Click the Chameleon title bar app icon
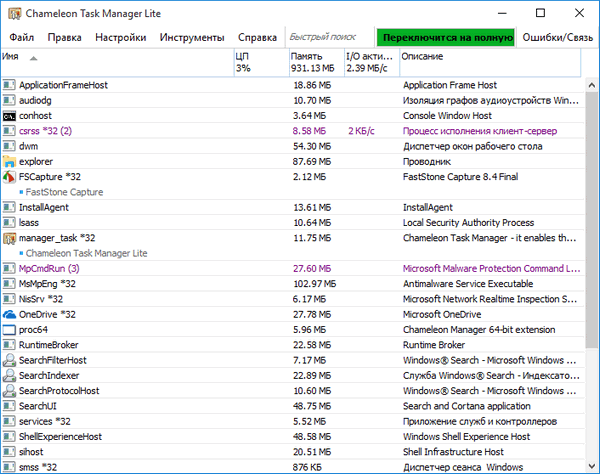 coord(15,14)
